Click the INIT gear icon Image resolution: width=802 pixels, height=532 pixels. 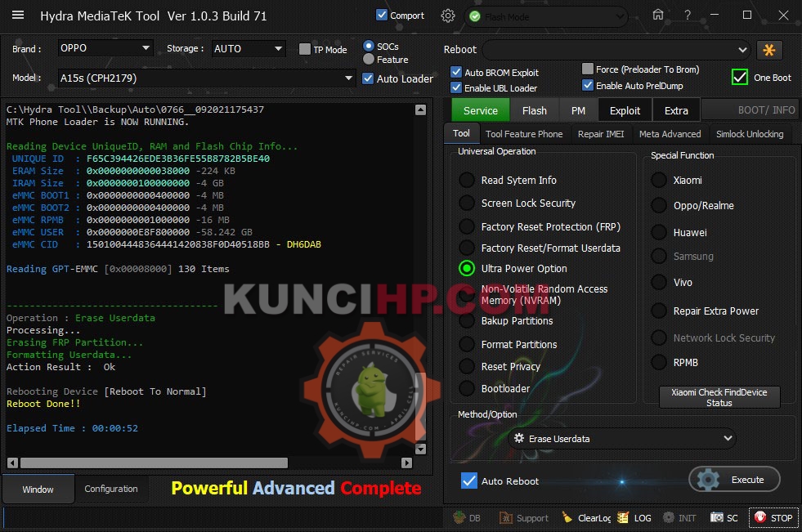pyautogui.click(x=679, y=517)
